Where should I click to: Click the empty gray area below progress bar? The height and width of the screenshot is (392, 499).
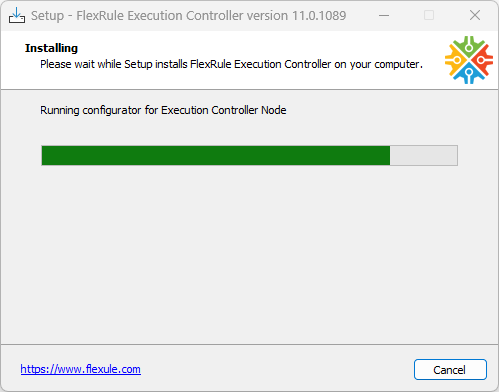point(249,253)
